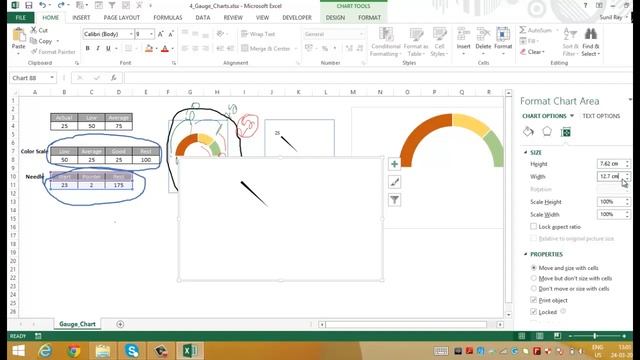Collapse the SIZE section
The image size is (640, 360).
click(x=526, y=152)
